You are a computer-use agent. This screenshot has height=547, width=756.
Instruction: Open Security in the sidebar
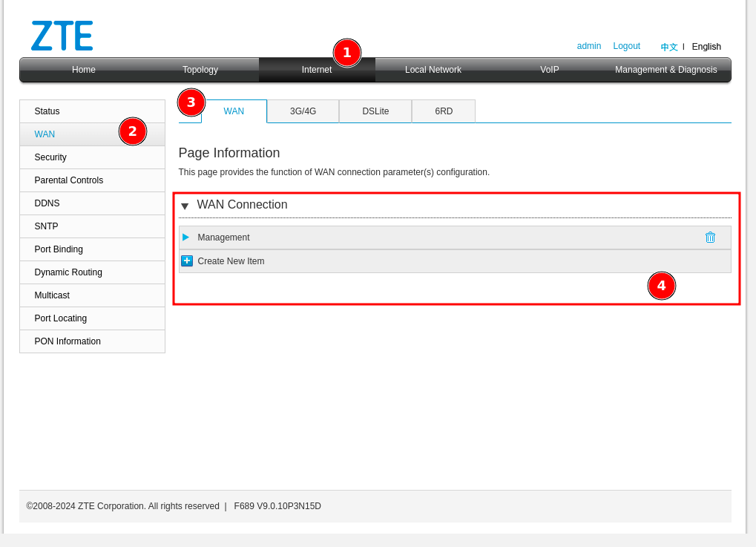click(x=50, y=157)
